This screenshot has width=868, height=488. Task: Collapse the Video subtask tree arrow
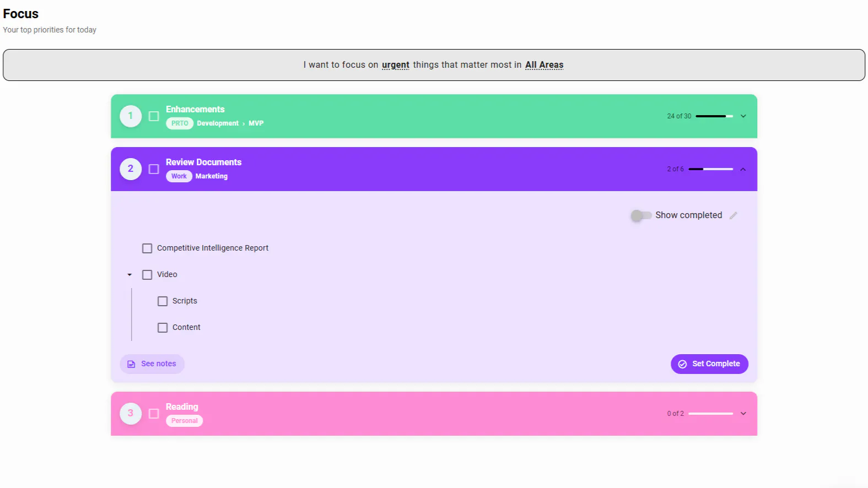click(x=130, y=275)
